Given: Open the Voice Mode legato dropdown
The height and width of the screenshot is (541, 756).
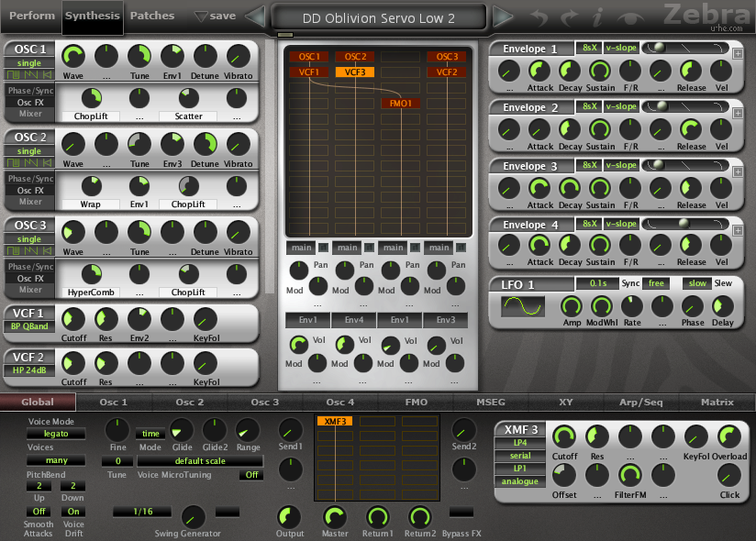Looking at the screenshot, I should point(56,434).
